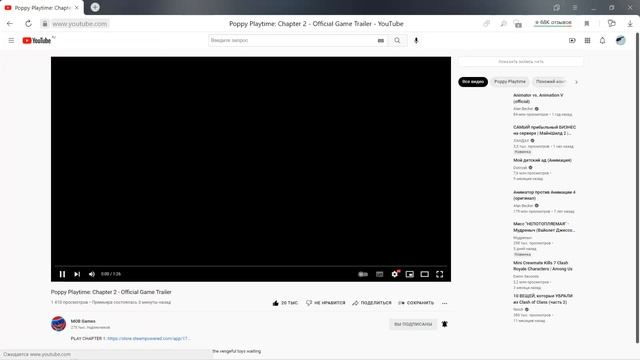Select the Poppy Playtime filter chip

pos(510,82)
